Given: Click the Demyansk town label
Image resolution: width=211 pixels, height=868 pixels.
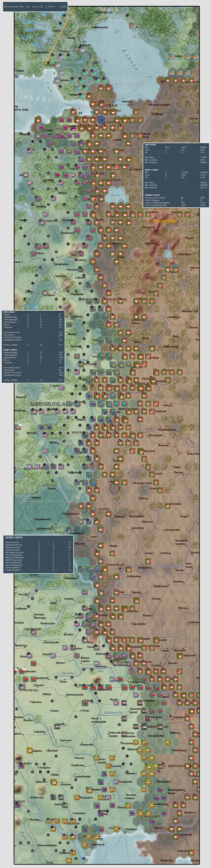Looking at the screenshot, I should 148,227.
